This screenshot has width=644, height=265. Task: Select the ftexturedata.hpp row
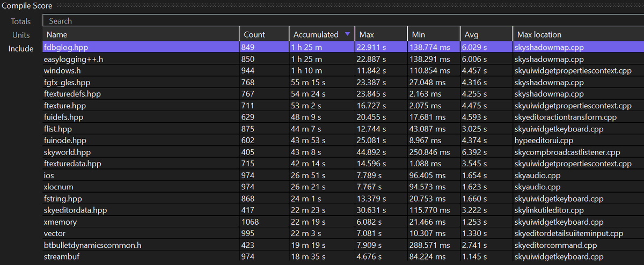[x=343, y=164]
